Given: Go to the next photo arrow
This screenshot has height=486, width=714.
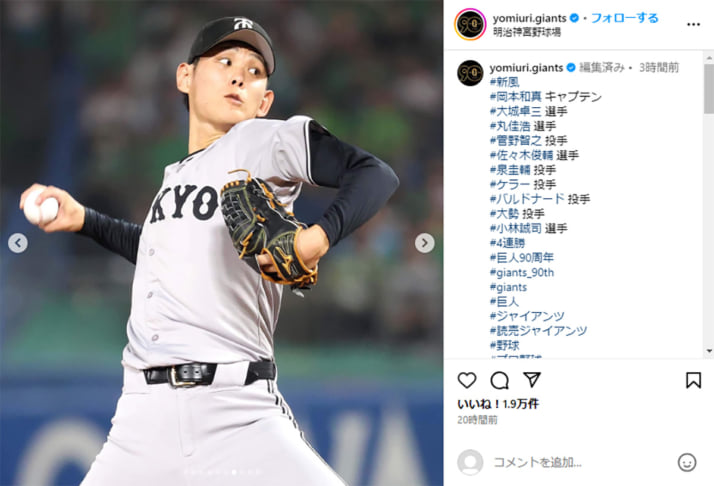Looking at the screenshot, I should click(x=424, y=243).
